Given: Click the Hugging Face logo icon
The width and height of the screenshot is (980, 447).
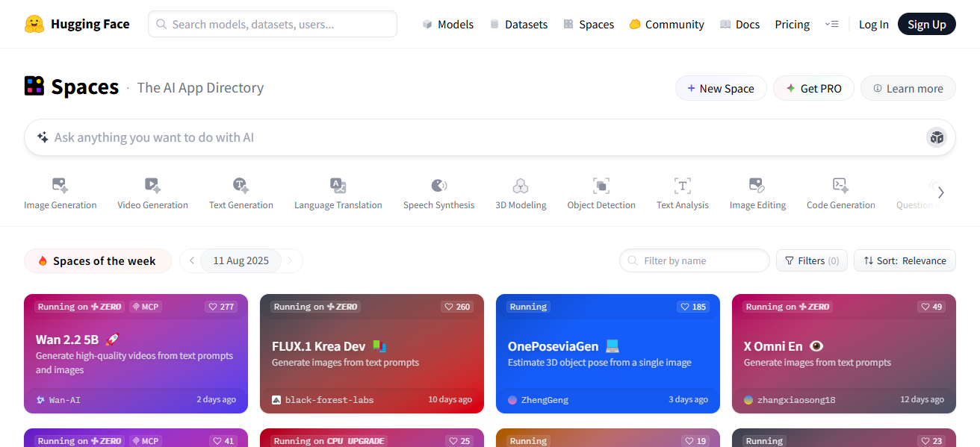Looking at the screenshot, I should (x=34, y=24).
